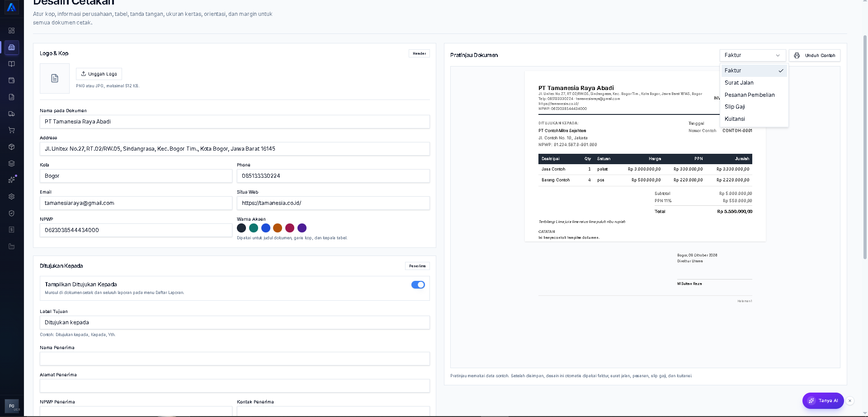
Task: Pick the green accent color swatch
Action: (254, 228)
